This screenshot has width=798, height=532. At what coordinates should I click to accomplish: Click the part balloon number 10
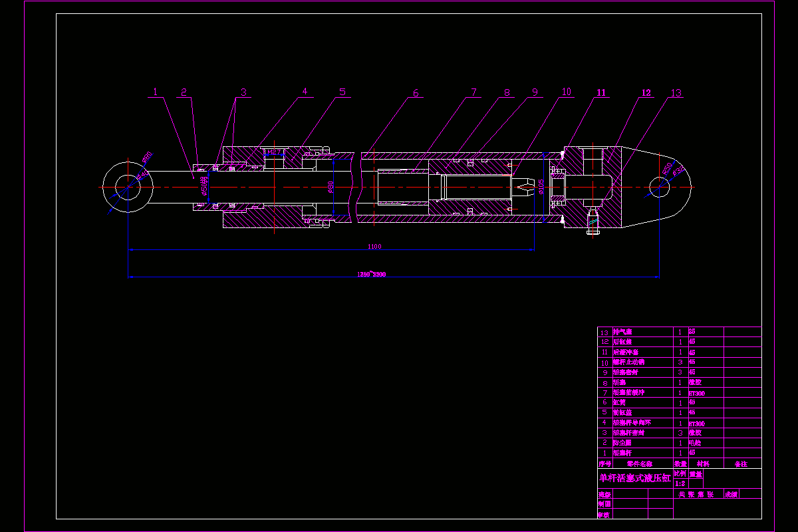tap(566, 92)
